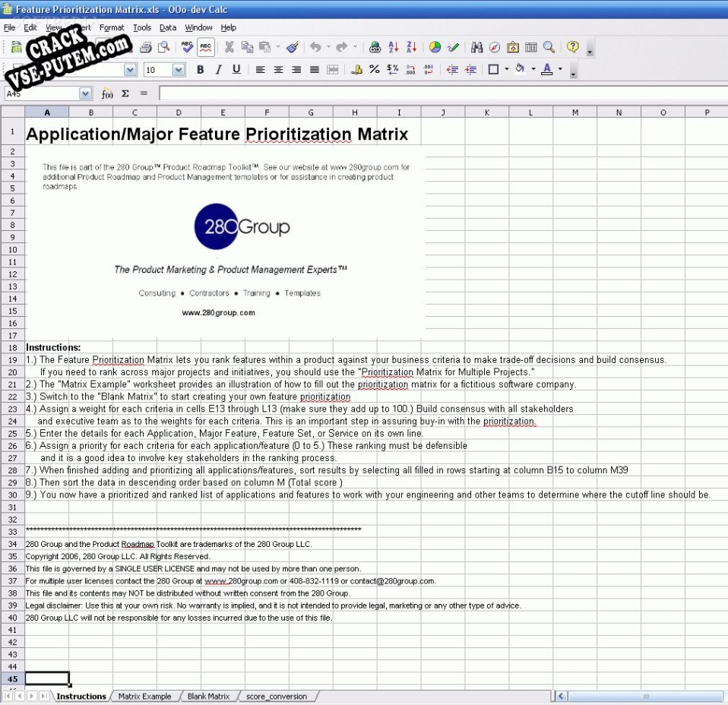Screen dimensions: 728x705
Task: Open the Tools menu
Action: pos(141,27)
